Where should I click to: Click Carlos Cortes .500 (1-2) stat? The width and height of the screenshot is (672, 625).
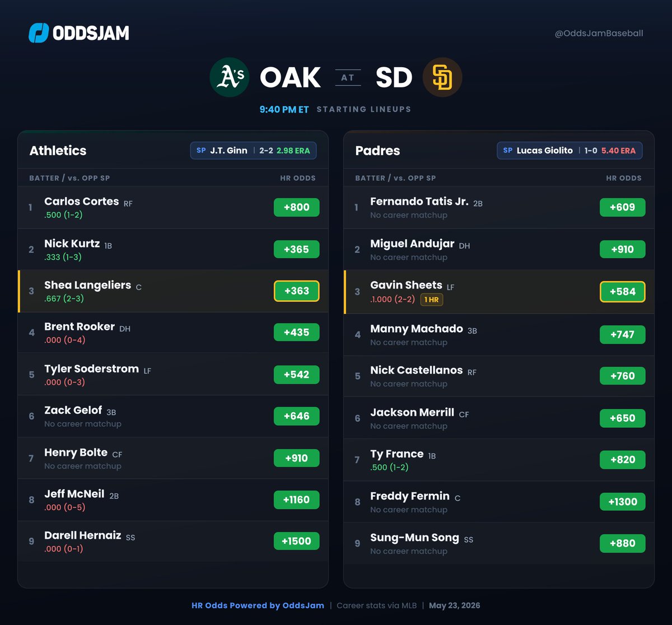(63, 215)
